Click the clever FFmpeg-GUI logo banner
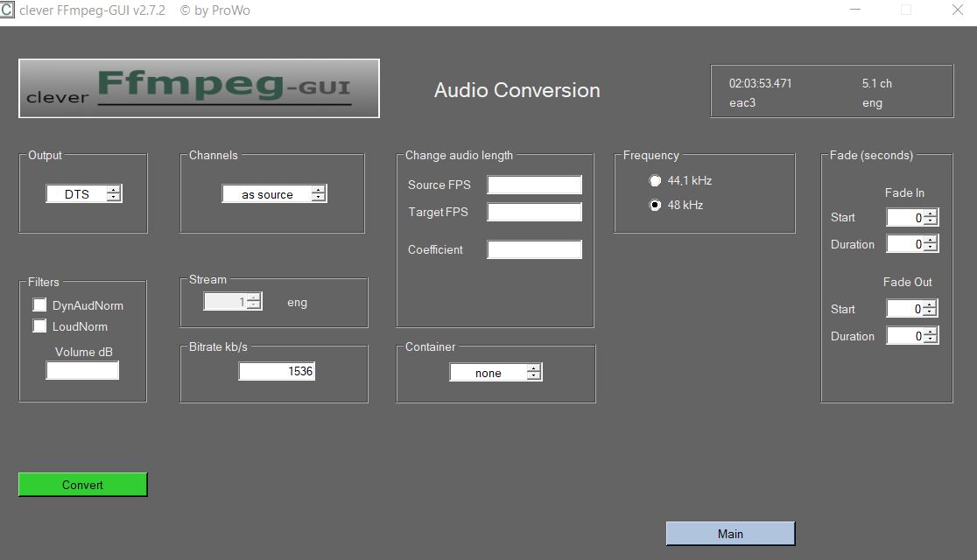The image size is (977, 560). 199,88
